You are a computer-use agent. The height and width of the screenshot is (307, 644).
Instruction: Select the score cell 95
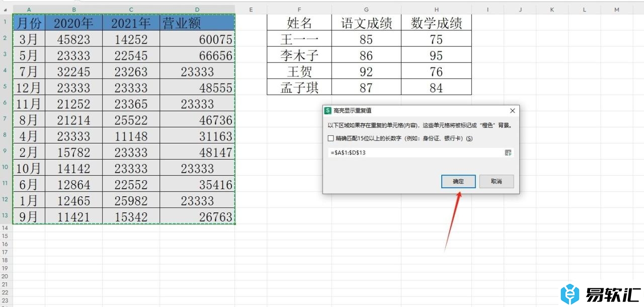point(436,55)
